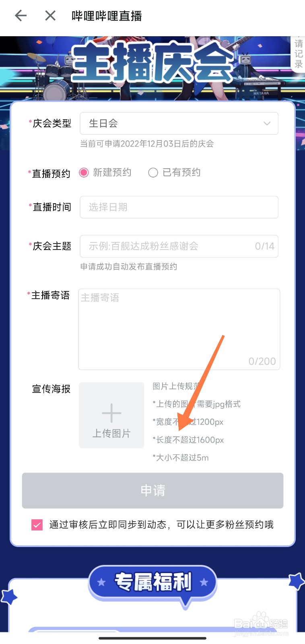This screenshot has width=305, height=644.
Task: Open the 申请记录 side tab
Action: click(x=298, y=54)
